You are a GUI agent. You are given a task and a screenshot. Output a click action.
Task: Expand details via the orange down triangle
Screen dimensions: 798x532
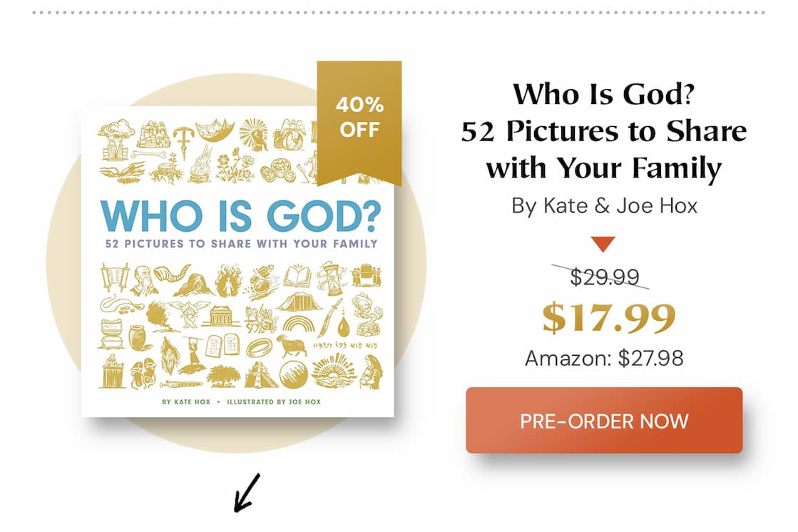[x=603, y=242]
